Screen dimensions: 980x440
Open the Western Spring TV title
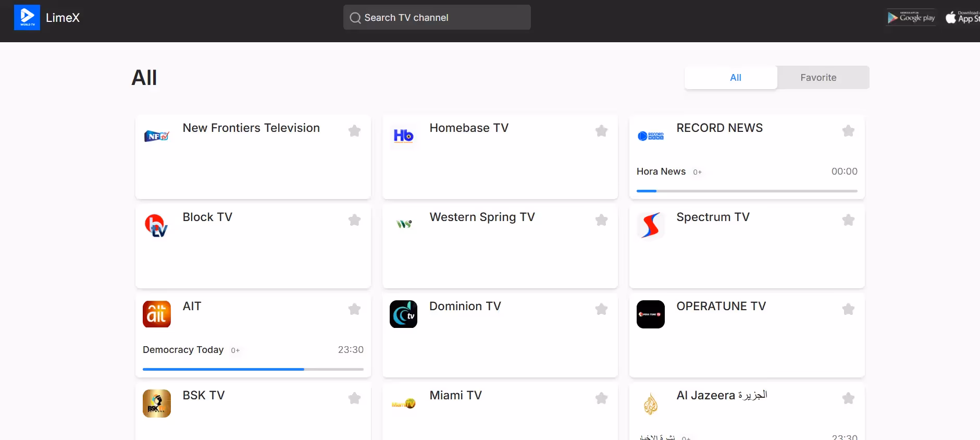pos(482,217)
